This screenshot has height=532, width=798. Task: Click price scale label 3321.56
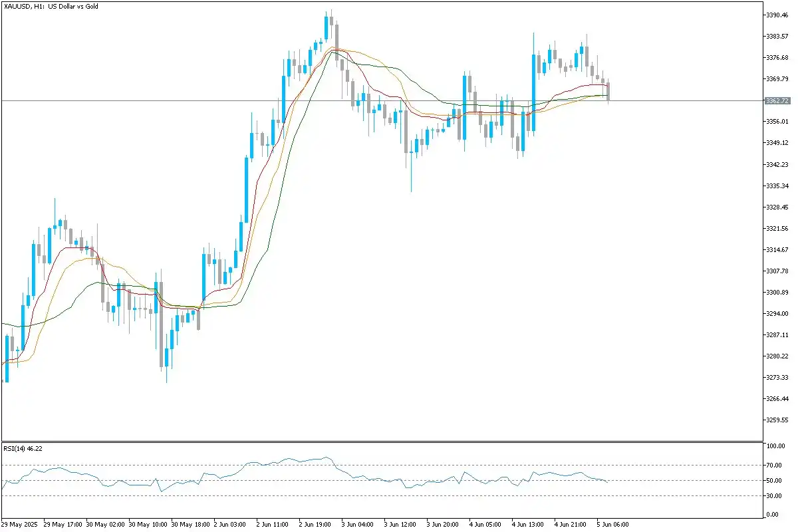[777, 228]
